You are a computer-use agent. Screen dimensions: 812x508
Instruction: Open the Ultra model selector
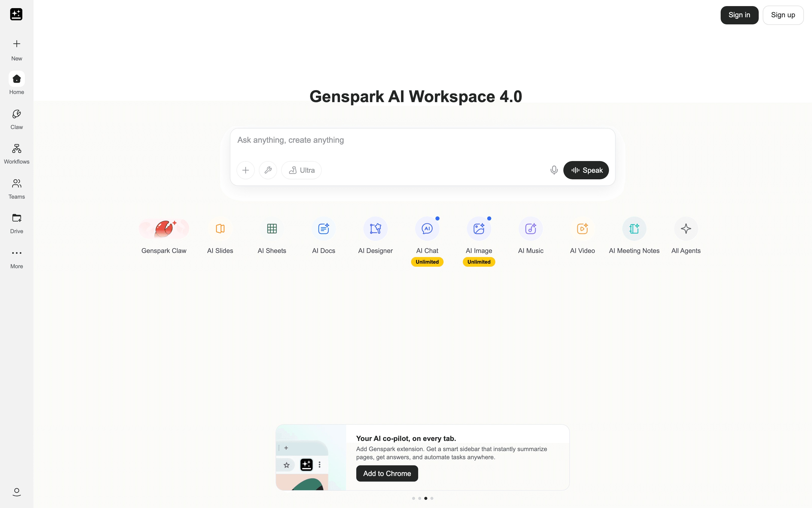click(x=301, y=170)
